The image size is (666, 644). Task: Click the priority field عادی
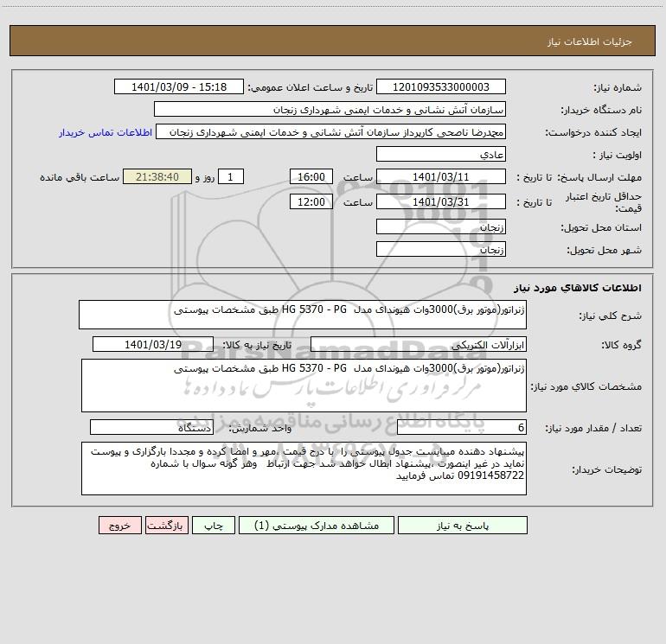click(x=441, y=154)
